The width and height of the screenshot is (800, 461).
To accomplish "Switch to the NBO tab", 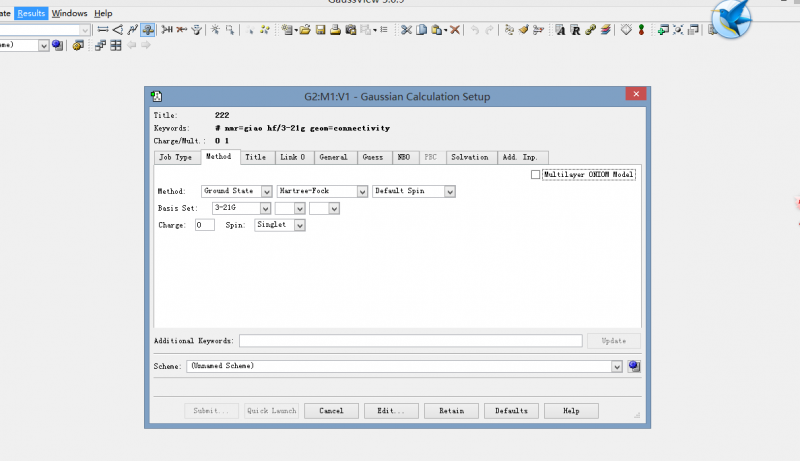I will (404, 157).
